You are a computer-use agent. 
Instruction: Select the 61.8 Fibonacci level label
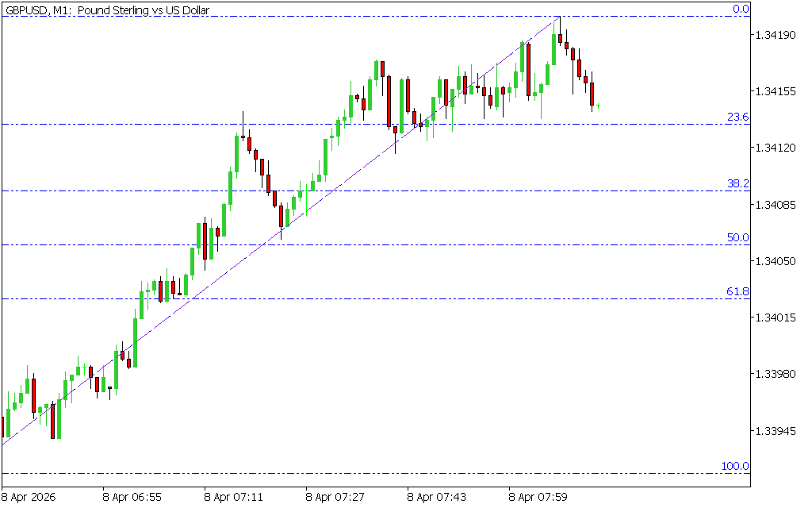(x=737, y=292)
